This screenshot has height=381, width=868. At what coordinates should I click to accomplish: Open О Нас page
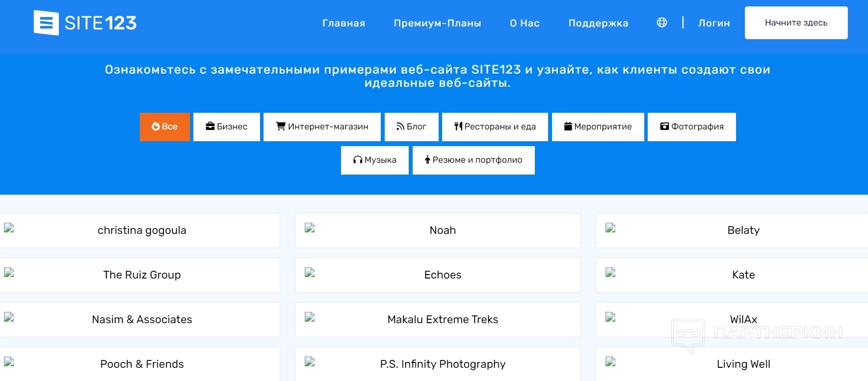pos(525,23)
